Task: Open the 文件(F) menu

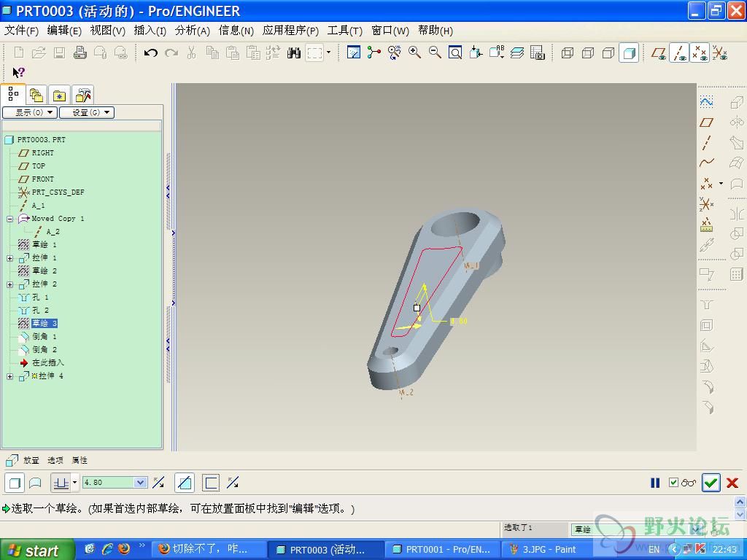Action: tap(21, 31)
